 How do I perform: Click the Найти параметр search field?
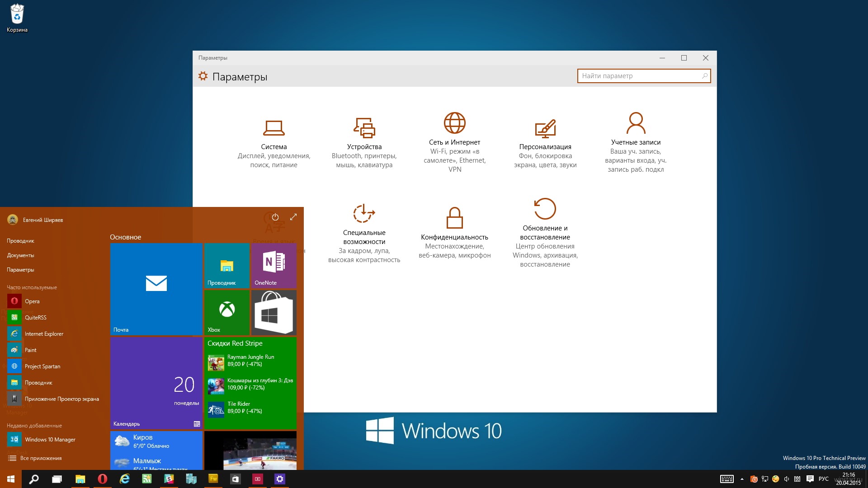point(644,76)
